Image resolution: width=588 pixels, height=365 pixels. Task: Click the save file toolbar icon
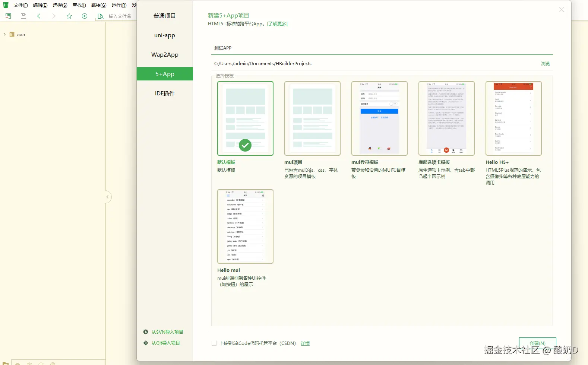click(x=23, y=16)
